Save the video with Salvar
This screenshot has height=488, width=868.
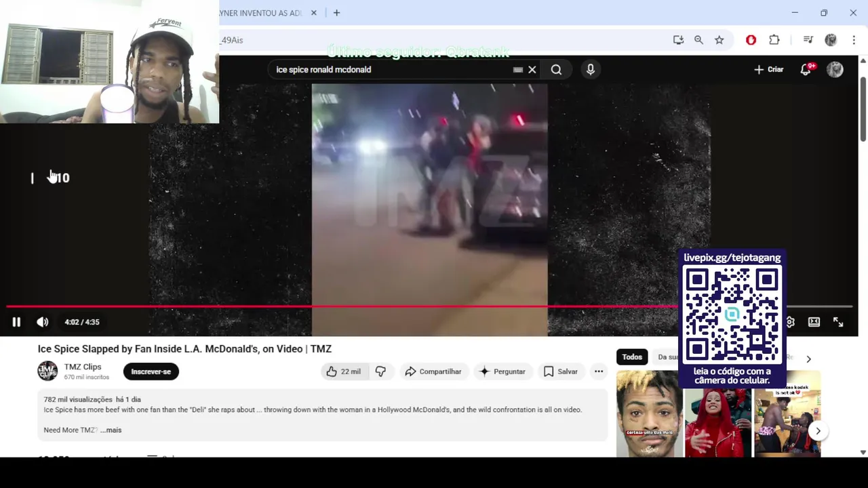561,371
